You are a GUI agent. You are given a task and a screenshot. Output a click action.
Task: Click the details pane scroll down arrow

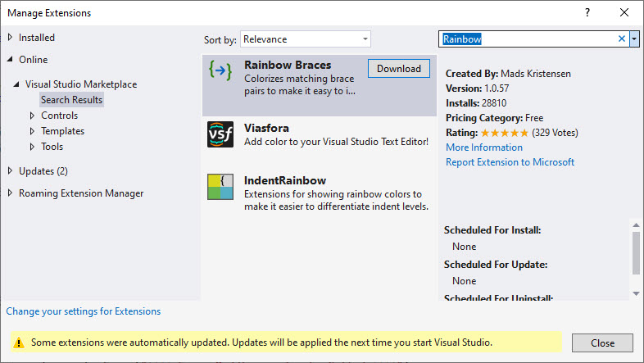pyautogui.click(x=636, y=293)
